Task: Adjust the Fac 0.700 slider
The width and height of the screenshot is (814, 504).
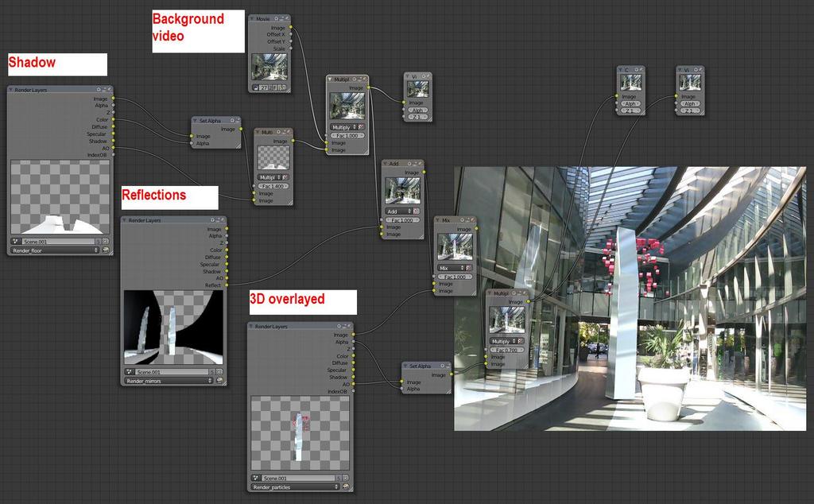Action: tap(507, 350)
